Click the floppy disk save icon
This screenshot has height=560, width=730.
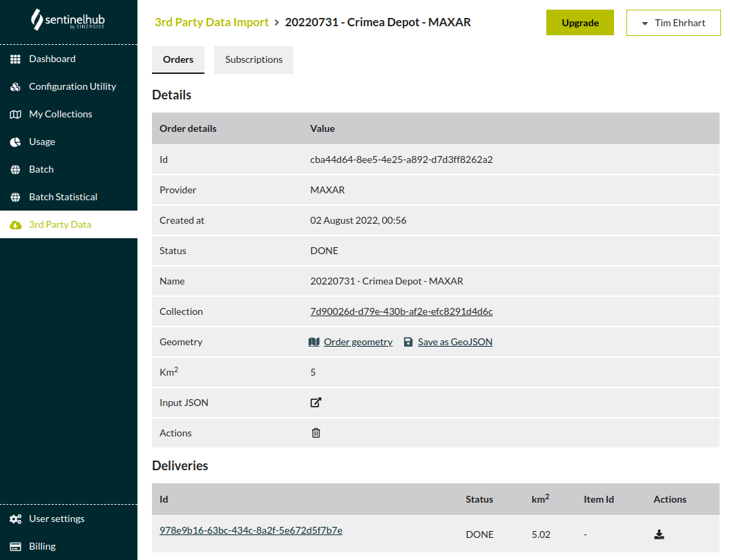(408, 342)
